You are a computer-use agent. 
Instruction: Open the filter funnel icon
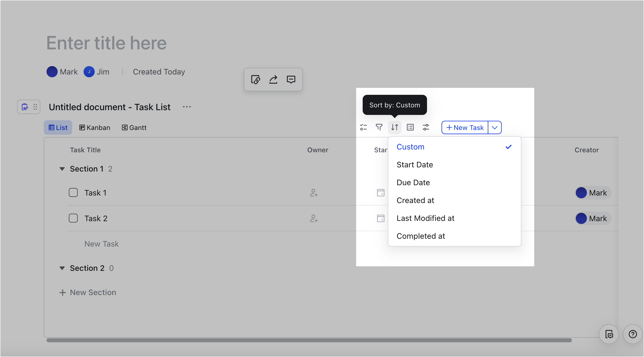point(379,127)
